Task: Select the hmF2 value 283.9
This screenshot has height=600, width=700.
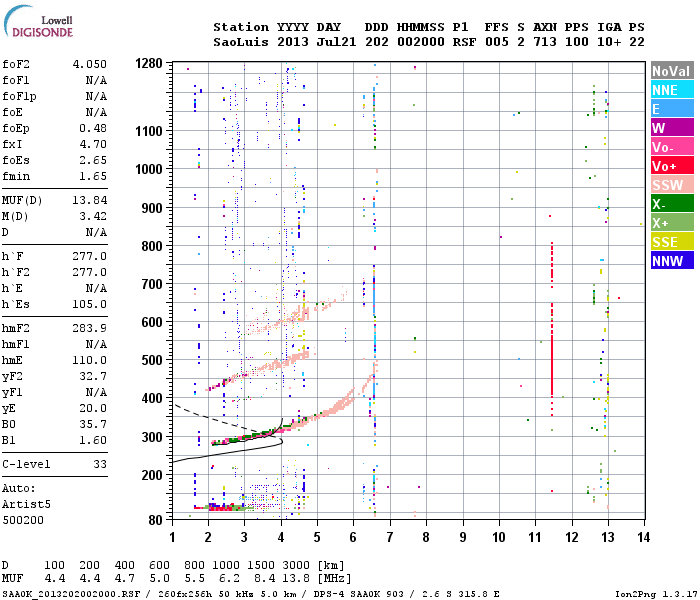Action: click(90, 329)
